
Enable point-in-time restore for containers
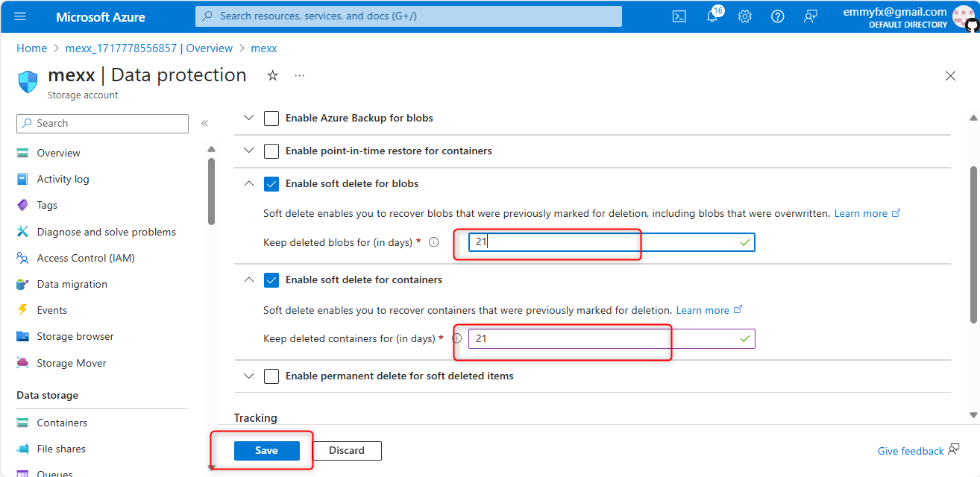(x=271, y=151)
